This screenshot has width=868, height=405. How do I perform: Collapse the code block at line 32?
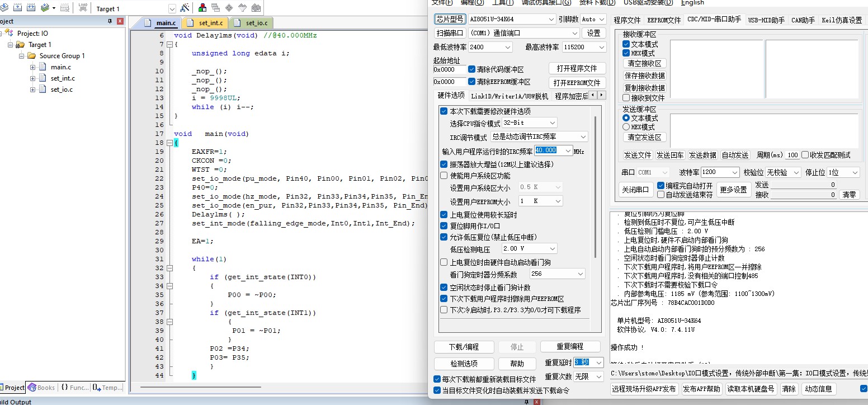point(169,268)
